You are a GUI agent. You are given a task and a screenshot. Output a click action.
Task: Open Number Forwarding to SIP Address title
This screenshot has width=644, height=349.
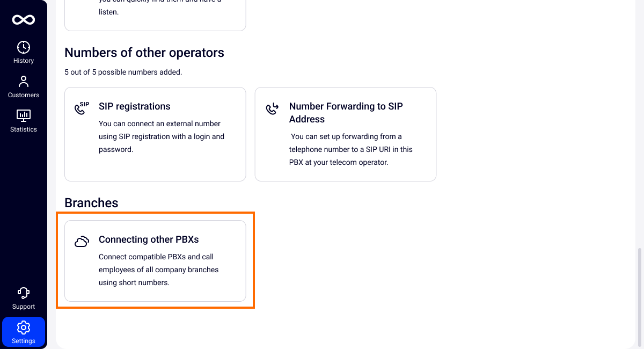(346, 113)
